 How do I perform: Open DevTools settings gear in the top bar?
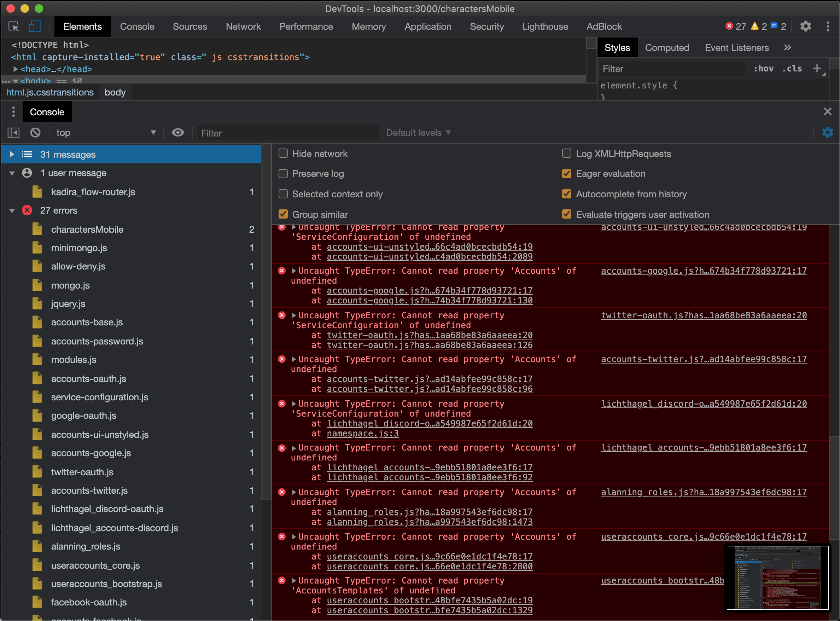click(805, 26)
